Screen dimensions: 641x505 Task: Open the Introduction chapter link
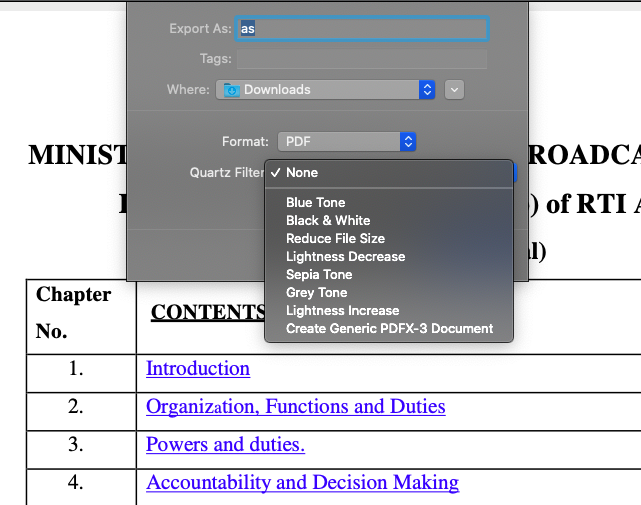tap(198, 368)
